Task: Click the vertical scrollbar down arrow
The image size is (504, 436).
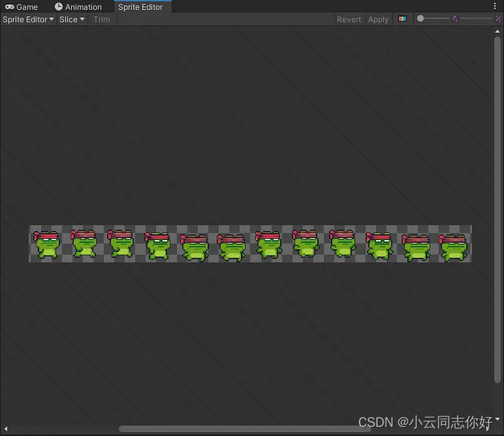Action: coord(498,419)
